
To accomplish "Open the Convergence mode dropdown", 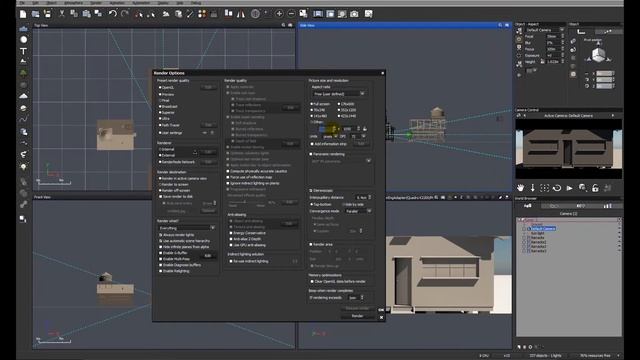I will (x=358, y=211).
